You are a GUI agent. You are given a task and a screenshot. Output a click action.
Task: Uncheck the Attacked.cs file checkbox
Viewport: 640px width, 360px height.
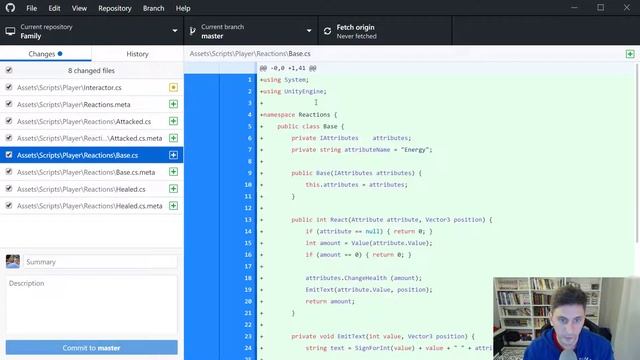pyautogui.click(x=9, y=121)
